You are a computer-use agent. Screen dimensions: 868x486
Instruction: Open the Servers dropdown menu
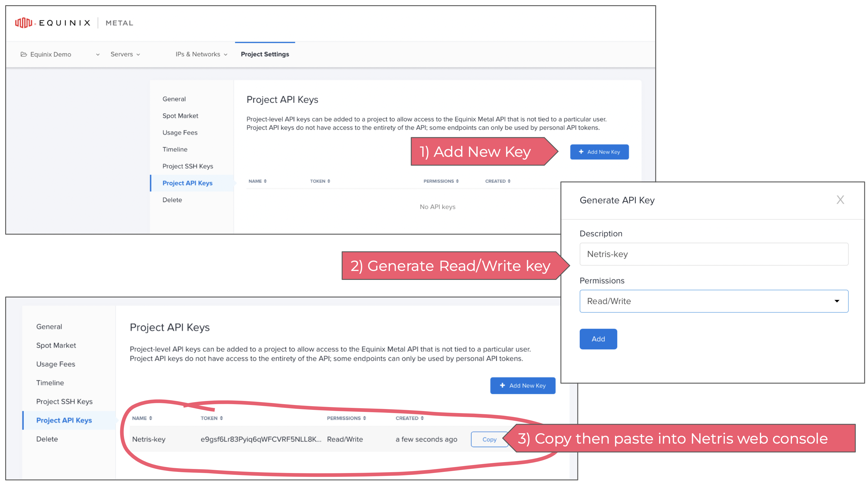[125, 54]
